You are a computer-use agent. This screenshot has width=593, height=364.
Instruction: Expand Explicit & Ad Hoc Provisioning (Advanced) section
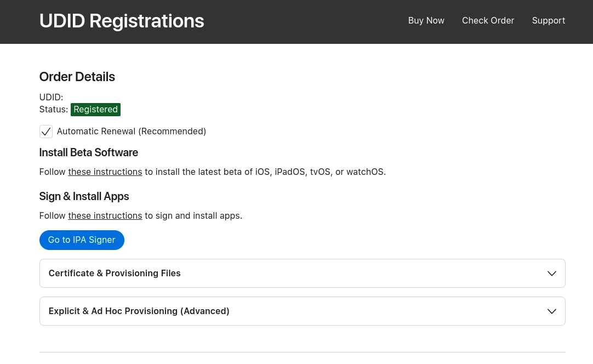pos(139,311)
